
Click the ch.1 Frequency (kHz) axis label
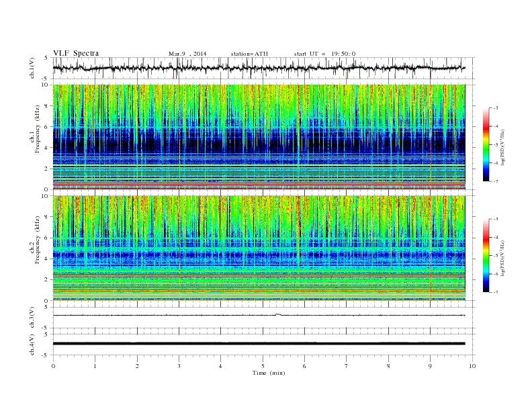[x=34, y=129]
